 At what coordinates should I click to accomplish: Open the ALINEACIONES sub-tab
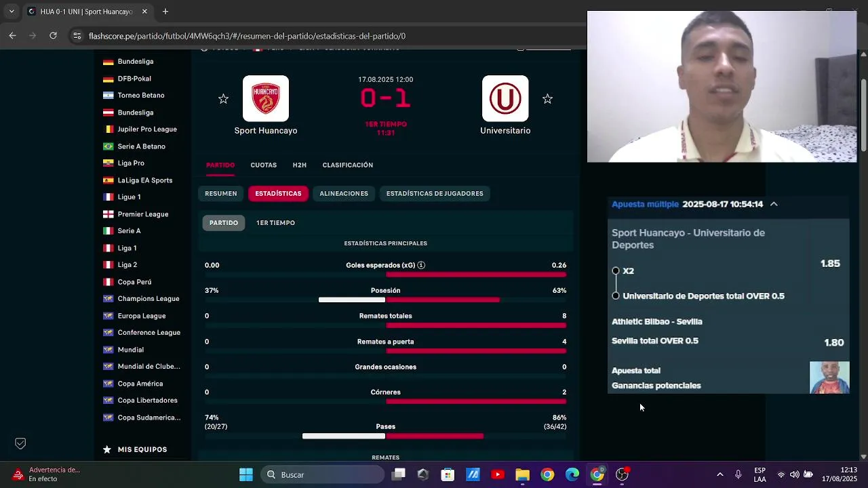coord(344,194)
